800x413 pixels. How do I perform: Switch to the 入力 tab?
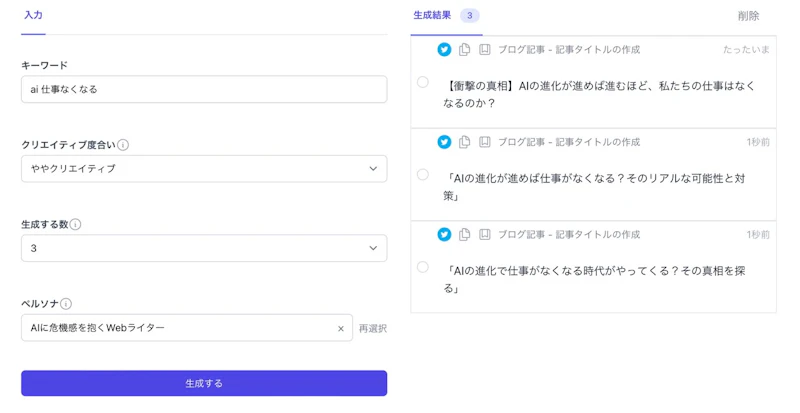tap(33, 15)
